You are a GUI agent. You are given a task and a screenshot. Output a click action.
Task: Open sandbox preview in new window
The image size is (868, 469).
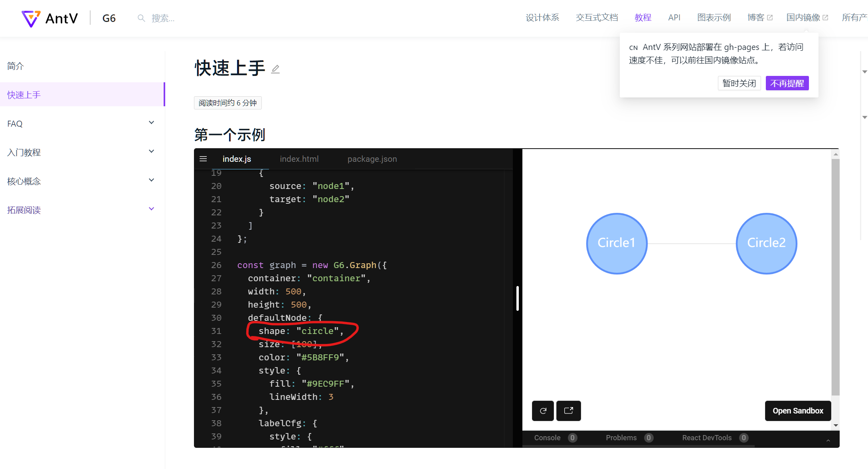(568, 411)
